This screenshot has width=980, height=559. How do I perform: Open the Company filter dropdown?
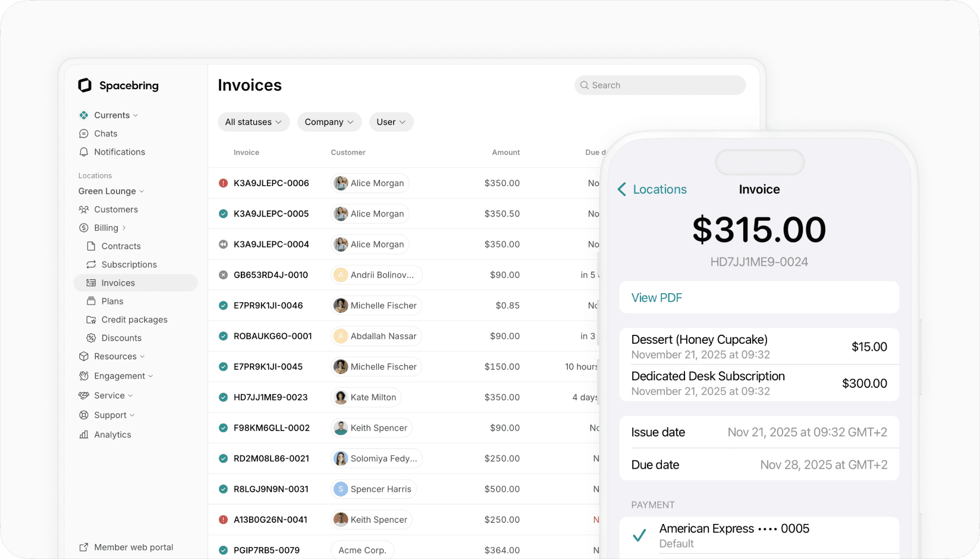tap(329, 122)
